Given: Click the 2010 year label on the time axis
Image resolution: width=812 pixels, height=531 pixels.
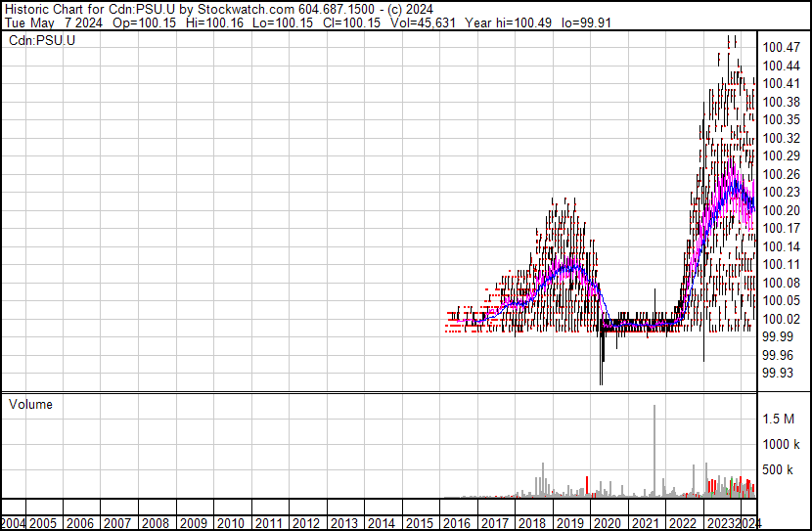Looking at the screenshot, I should tap(231, 524).
